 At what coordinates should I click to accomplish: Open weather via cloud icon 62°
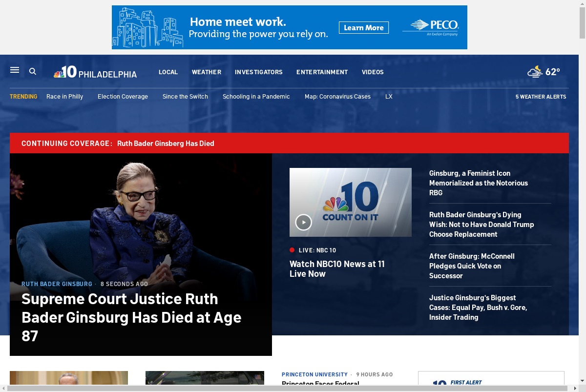click(x=544, y=72)
